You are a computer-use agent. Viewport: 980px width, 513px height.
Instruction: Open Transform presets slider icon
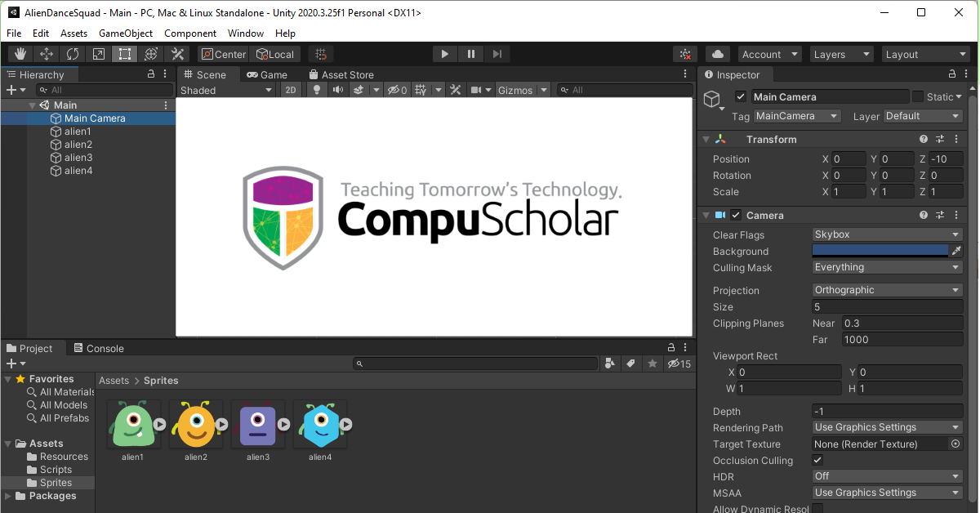click(940, 140)
